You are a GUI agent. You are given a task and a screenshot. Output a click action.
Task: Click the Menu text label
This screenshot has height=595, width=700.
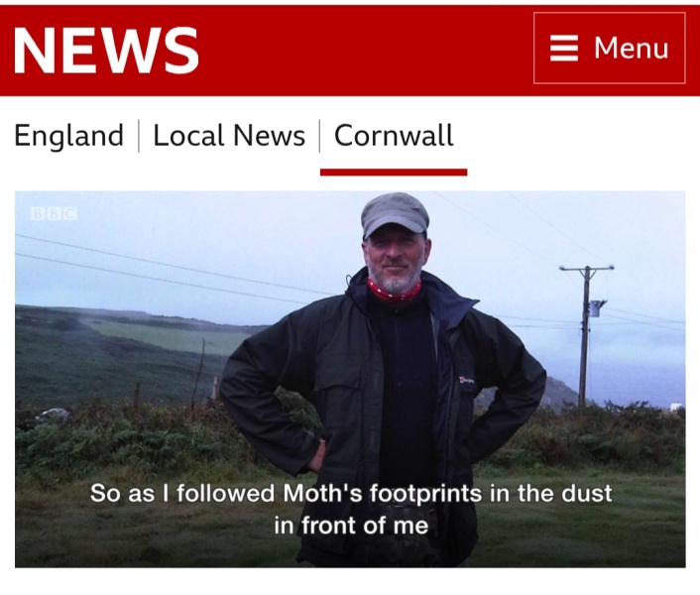[632, 48]
